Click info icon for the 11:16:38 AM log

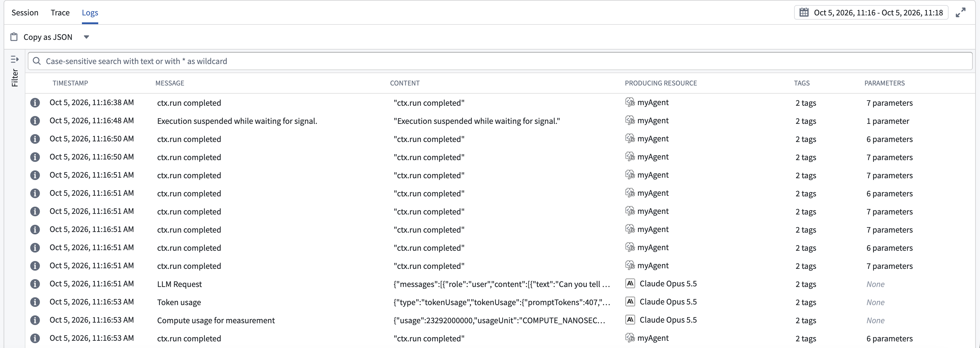pos(35,103)
